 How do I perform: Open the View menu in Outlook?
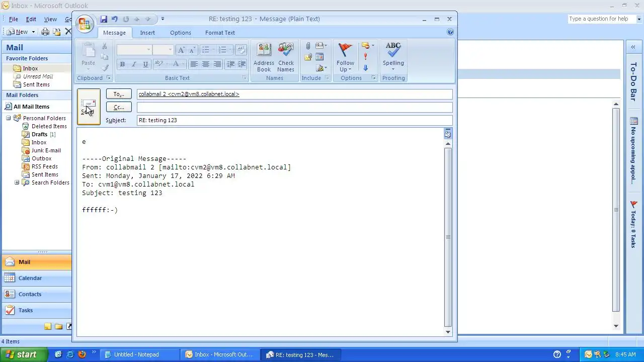point(50,19)
